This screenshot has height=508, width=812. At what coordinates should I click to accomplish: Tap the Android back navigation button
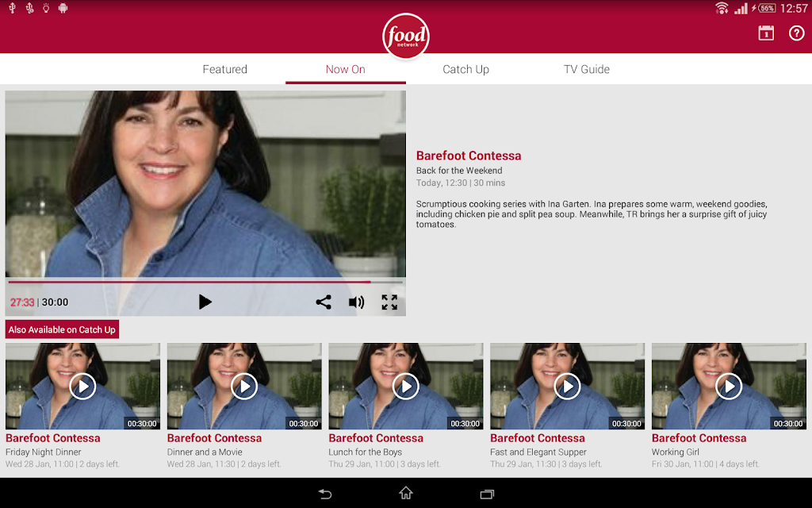coord(324,494)
